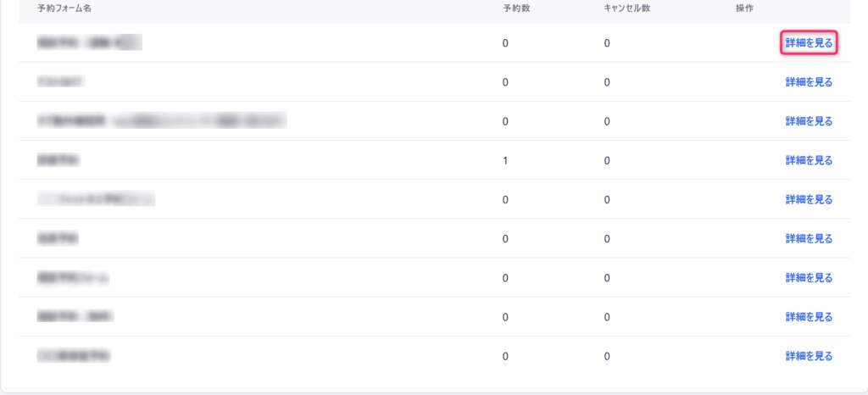This screenshot has width=868, height=395.
Task: Select 詳細を見る for the seventh form row
Action: click(809, 278)
